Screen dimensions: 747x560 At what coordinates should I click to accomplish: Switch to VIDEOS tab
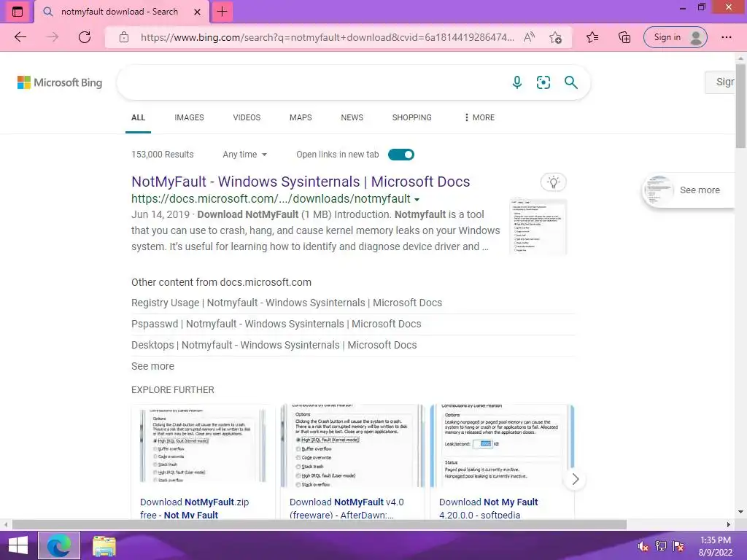pos(247,117)
